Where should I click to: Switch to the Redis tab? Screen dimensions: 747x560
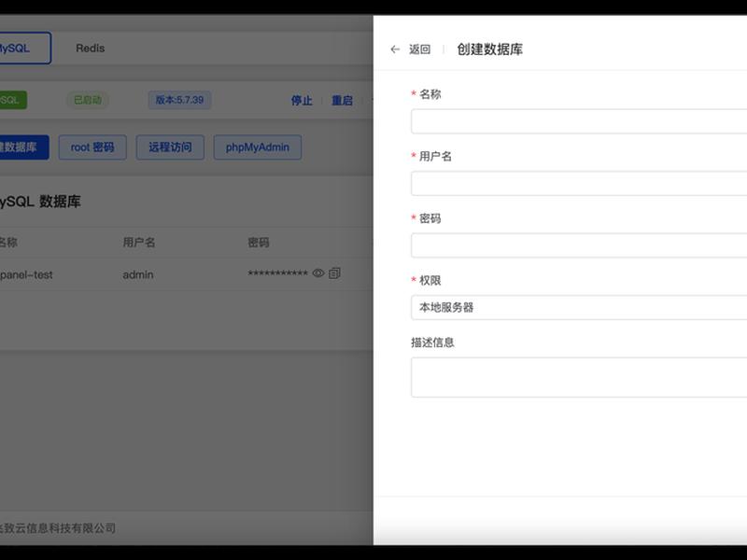point(90,49)
